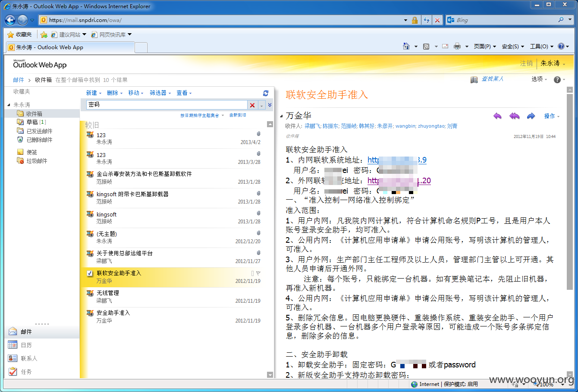Open the Tasks navigation item
Viewport: 578px width, 392px height.
(42, 372)
